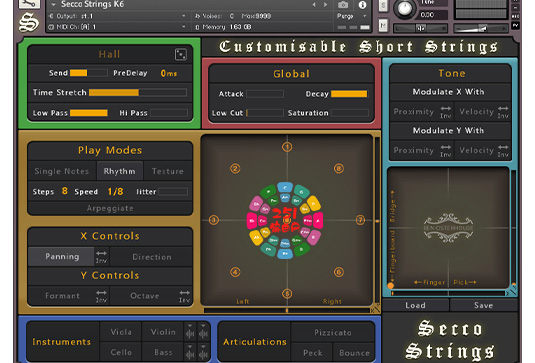Open the MIDI Ch dropdown
The image size is (535, 363).
coord(118,27)
